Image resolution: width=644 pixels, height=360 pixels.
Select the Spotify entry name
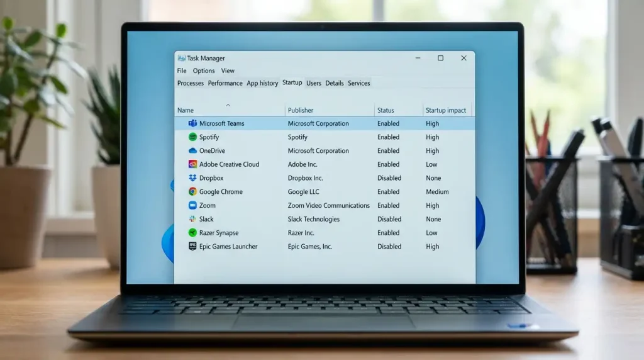click(209, 137)
